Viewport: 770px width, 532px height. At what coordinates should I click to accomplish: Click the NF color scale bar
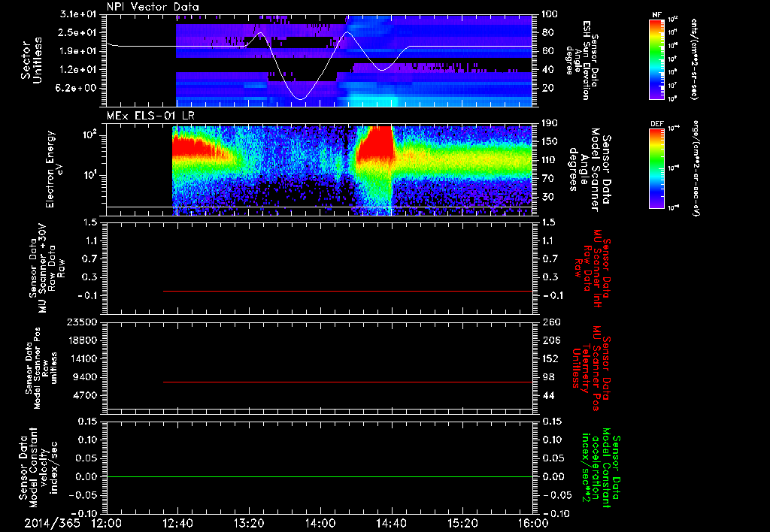pyautogui.click(x=657, y=59)
